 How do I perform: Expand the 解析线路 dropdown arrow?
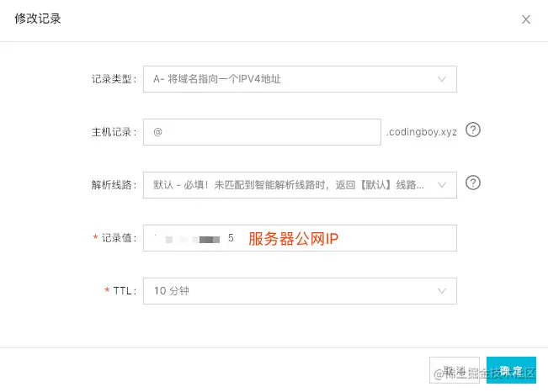tap(442, 185)
